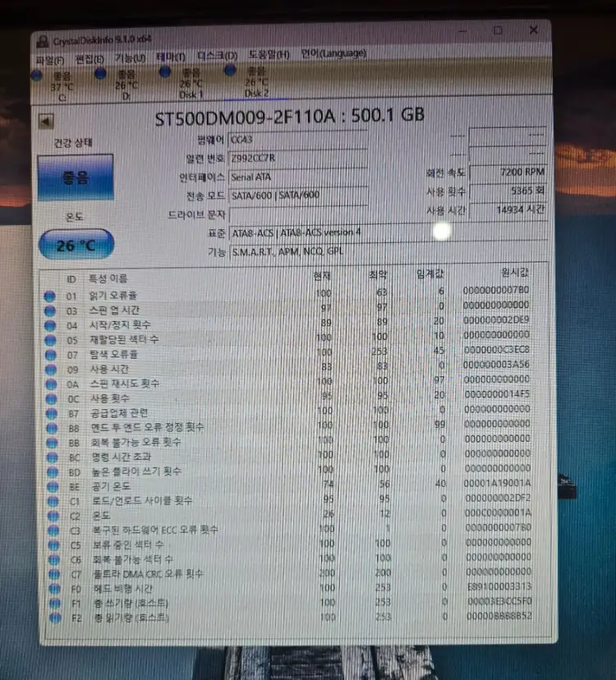Click the status dot for B8 엔드 투 엔드
The image size is (616, 680).
(52, 429)
